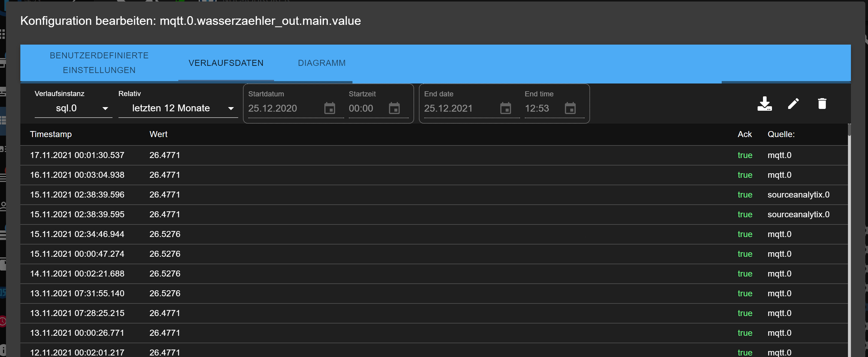Image resolution: width=868 pixels, height=357 pixels.
Task: Click the Wert column header
Action: coord(158,134)
